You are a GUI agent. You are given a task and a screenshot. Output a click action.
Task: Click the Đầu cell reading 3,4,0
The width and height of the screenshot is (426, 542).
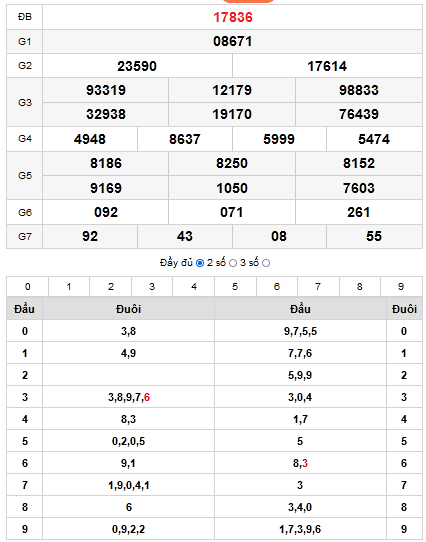[300, 507]
